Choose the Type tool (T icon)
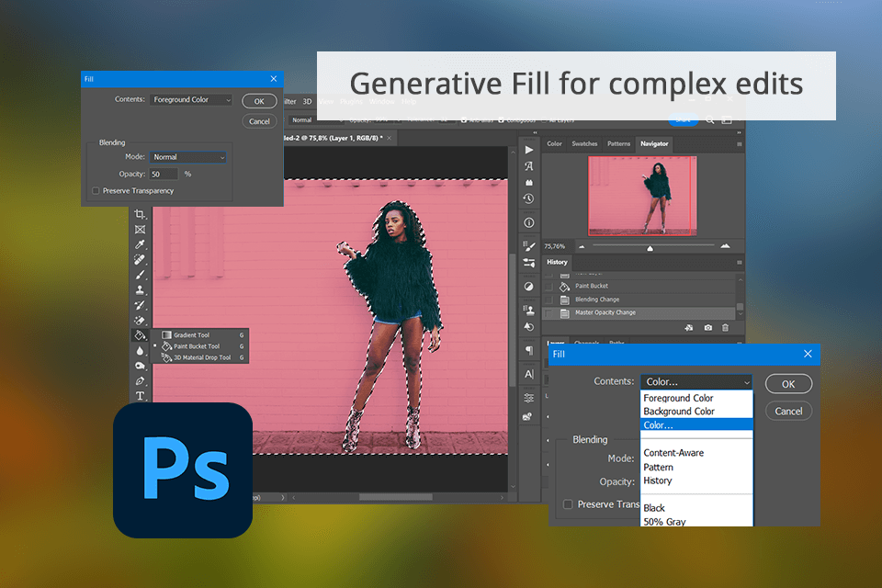This screenshot has height=588, width=882. point(140,395)
